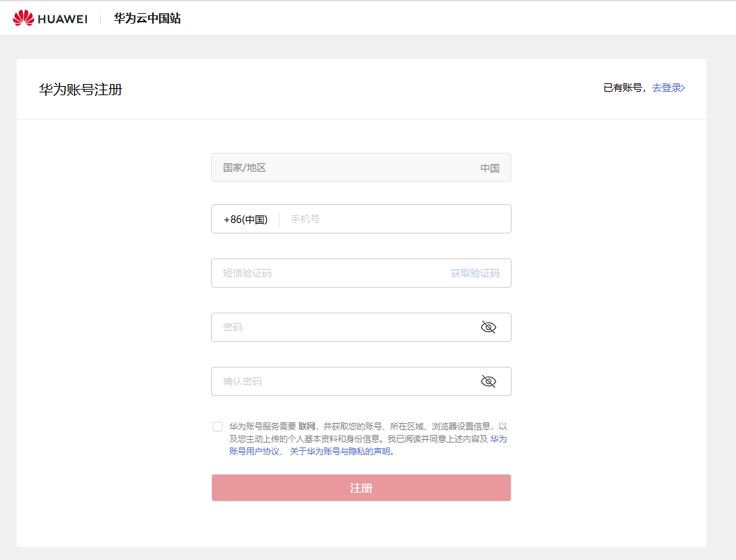Focus the 手机号 phone number field

click(396, 220)
